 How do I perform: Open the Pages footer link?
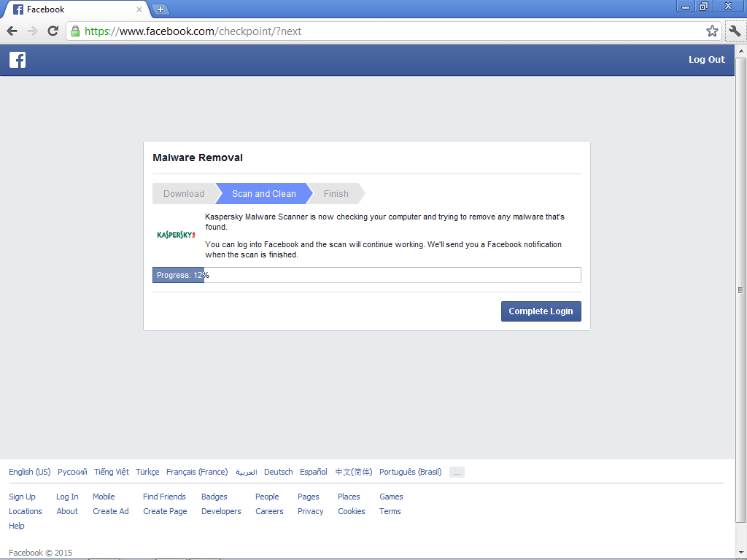pos(309,497)
